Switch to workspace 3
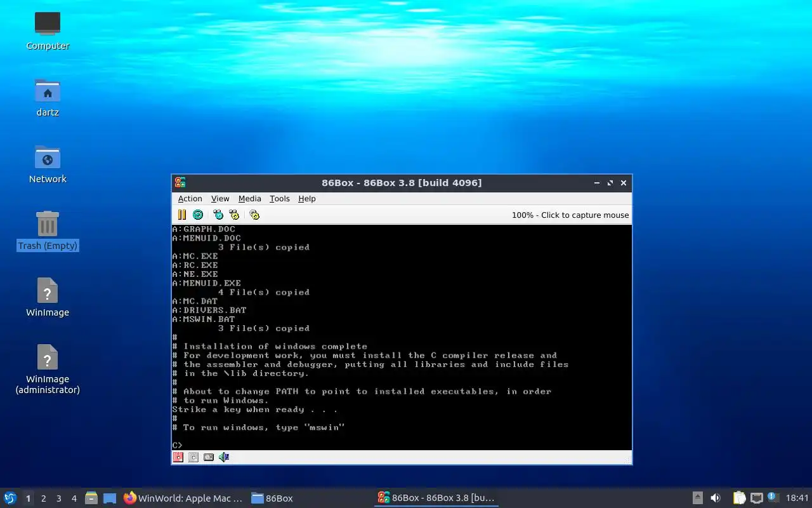Image resolution: width=812 pixels, height=508 pixels. tap(58, 498)
